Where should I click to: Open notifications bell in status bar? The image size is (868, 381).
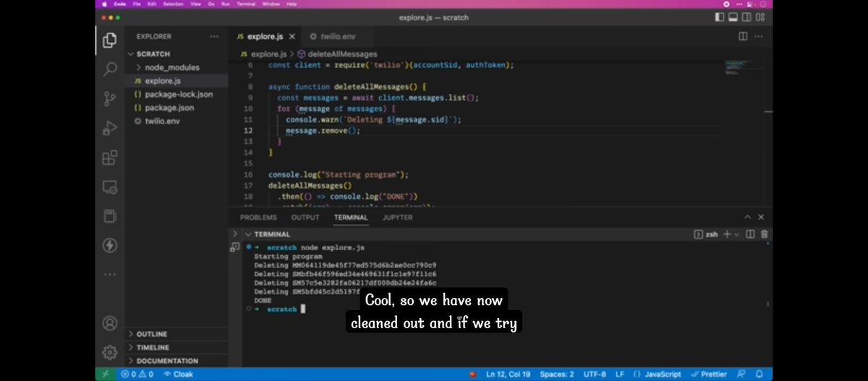click(759, 374)
